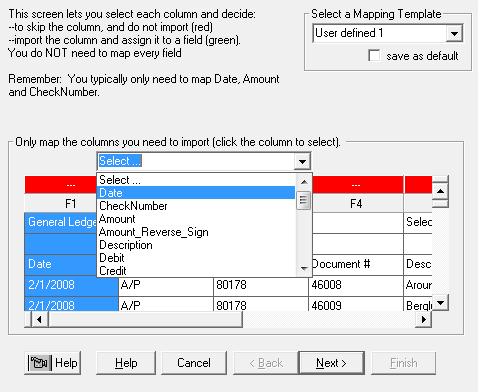This screenshot has width=478, height=392.
Task: Click the blue Date cell in column F1
Action: click(x=61, y=264)
